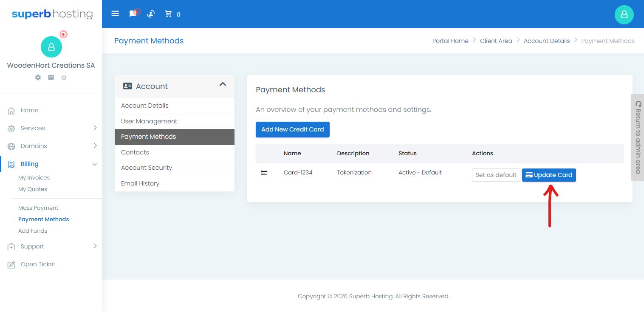Click the Open Ticket pencil icon
The image size is (644, 311).
coord(11,265)
